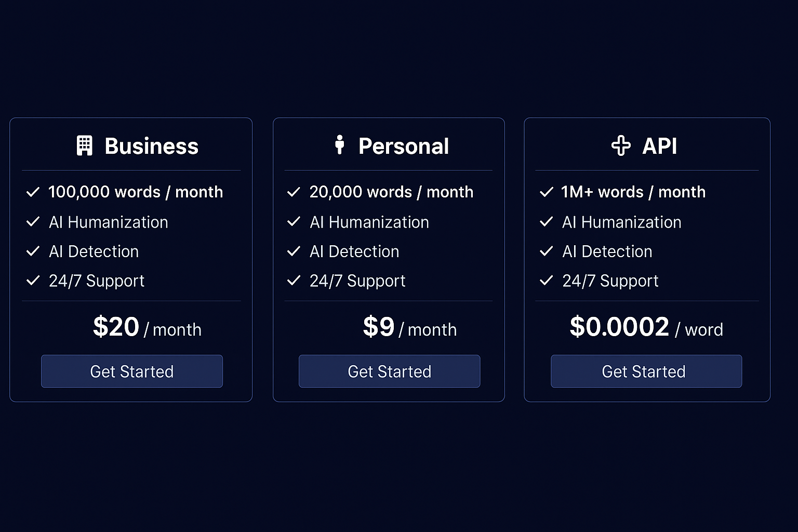This screenshot has height=532, width=798.
Task: Select the Business plan heading
Action: (151, 146)
